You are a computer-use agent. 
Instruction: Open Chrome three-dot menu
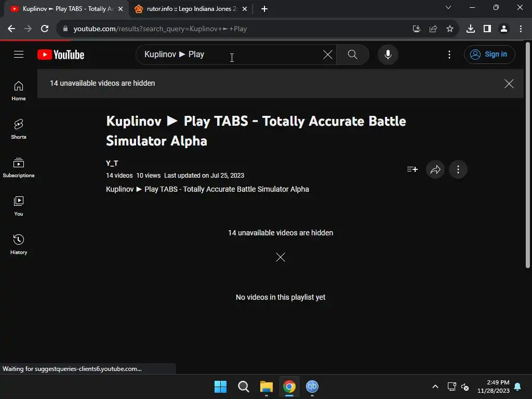tap(521, 29)
